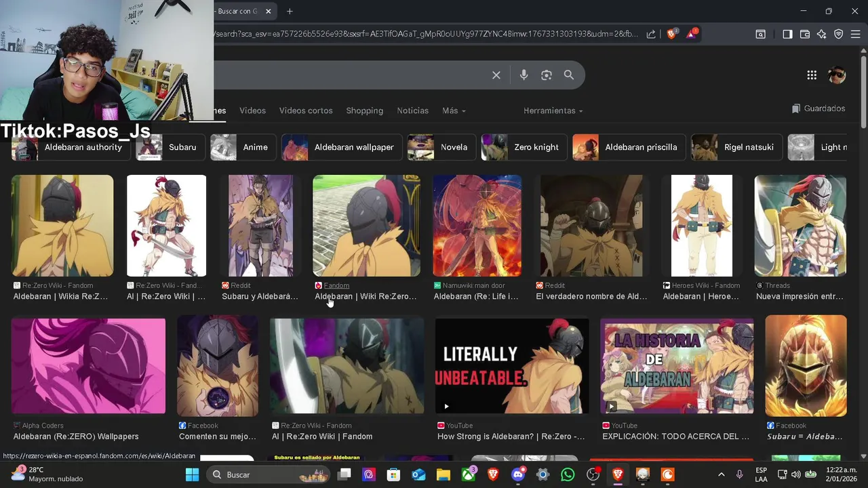Image resolution: width=868 pixels, height=488 pixels.
Task: Open the Leo AI assistant icon
Action: coord(822,34)
